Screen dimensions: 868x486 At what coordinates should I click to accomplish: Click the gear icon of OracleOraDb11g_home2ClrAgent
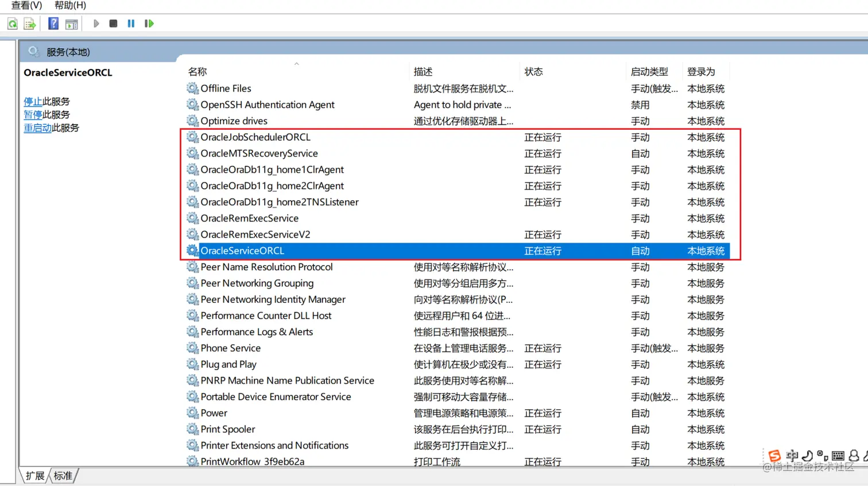click(x=192, y=185)
